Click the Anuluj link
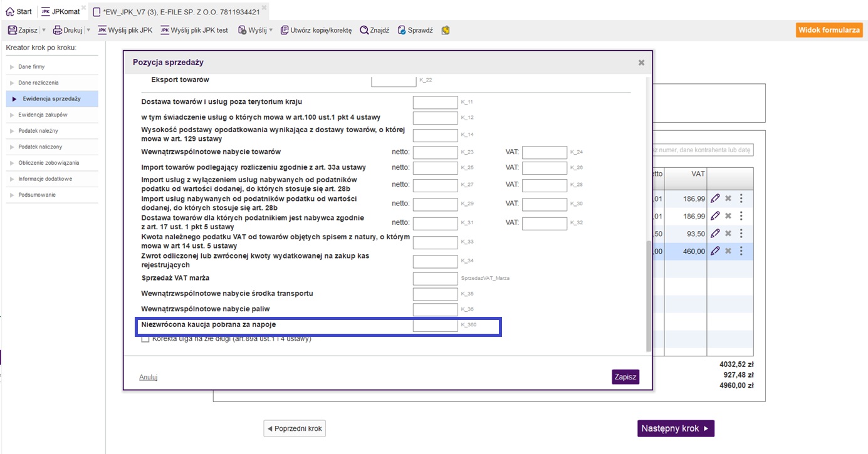868x454 pixels. pyautogui.click(x=148, y=377)
